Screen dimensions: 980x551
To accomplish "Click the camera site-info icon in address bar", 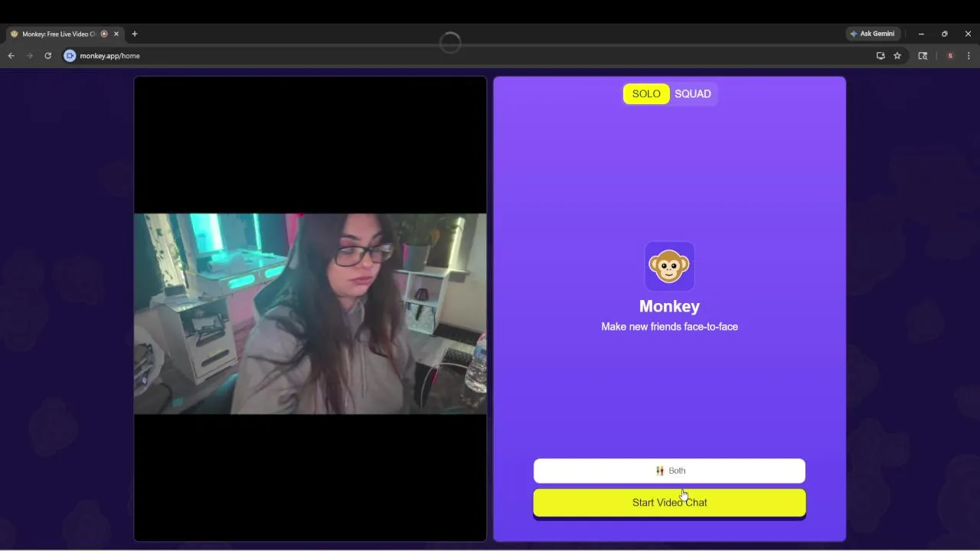I will coord(70,56).
